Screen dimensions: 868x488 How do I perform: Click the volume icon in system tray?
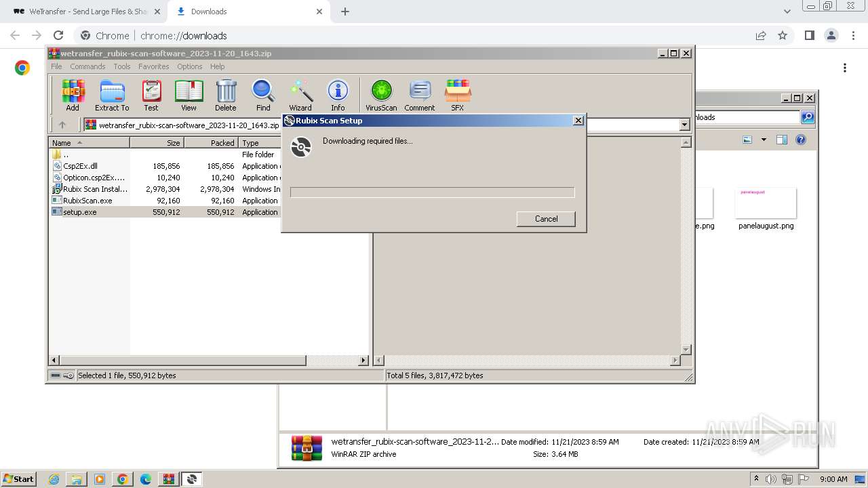click(771, 479)
